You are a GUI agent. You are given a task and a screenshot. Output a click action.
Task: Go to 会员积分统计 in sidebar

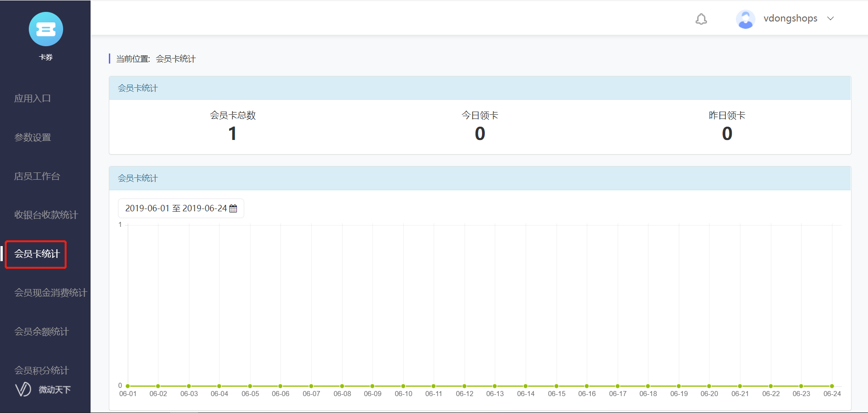42,370
